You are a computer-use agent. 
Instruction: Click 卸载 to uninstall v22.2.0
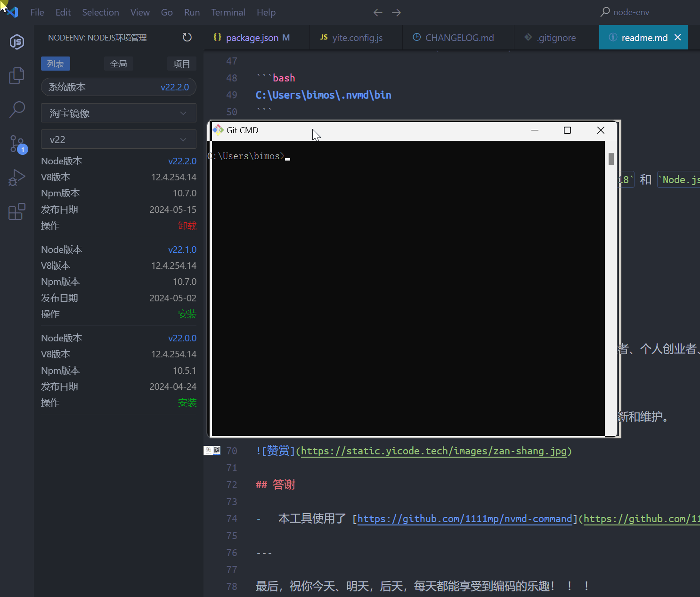(x=187, y=226)
